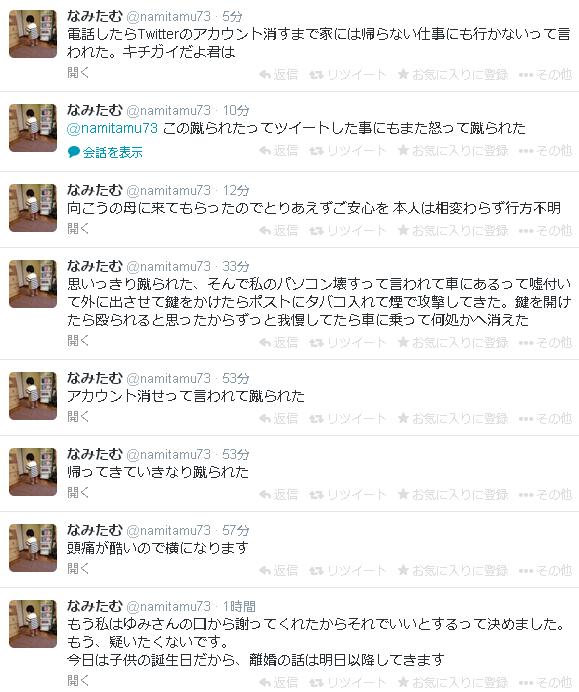Retweet the 33分 tweet about パソコン
Image resolution: width=579 pixels, height=692 pixels.
click(x=348, y=342)
